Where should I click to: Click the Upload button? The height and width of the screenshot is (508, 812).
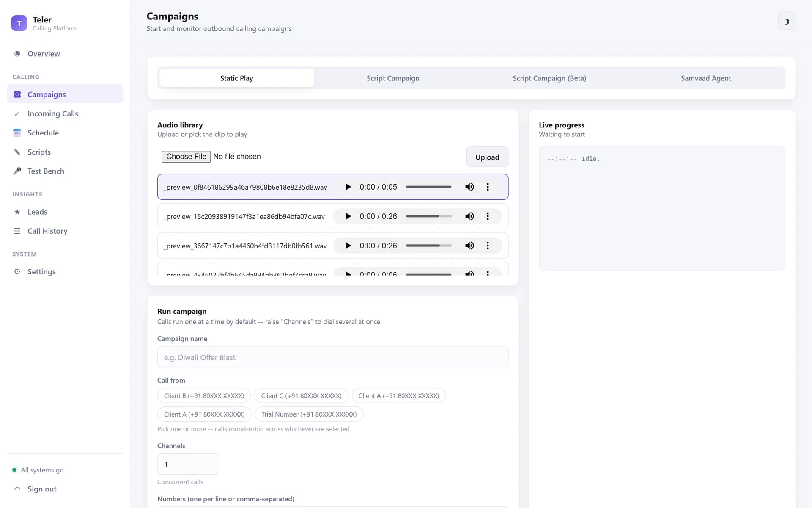[x=487, y=157]
